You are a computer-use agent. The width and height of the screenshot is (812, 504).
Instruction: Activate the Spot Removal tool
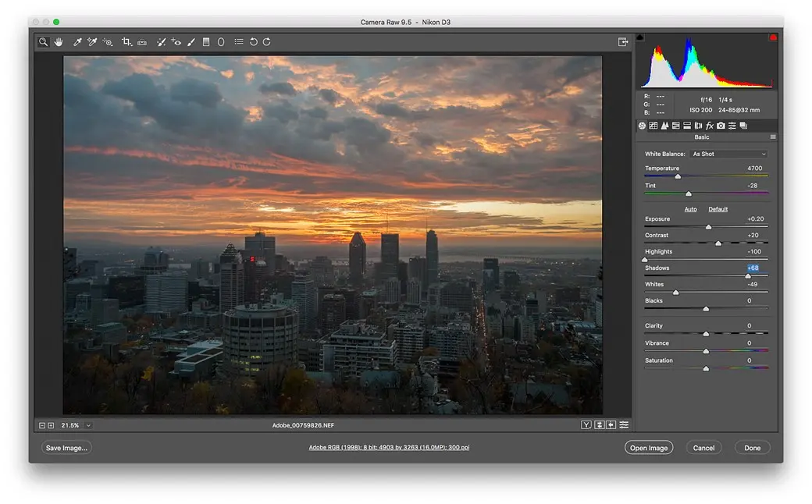(x=162, y=42)
